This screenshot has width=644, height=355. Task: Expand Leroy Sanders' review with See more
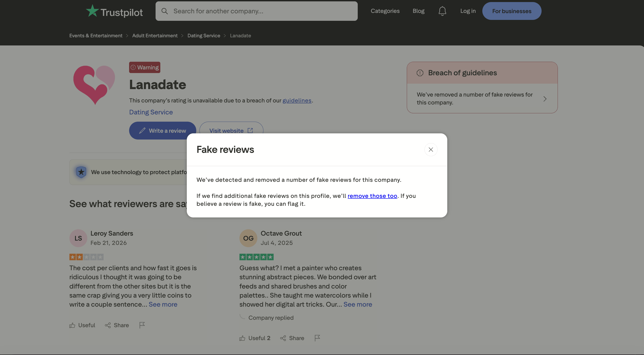[x=163, y=304]
